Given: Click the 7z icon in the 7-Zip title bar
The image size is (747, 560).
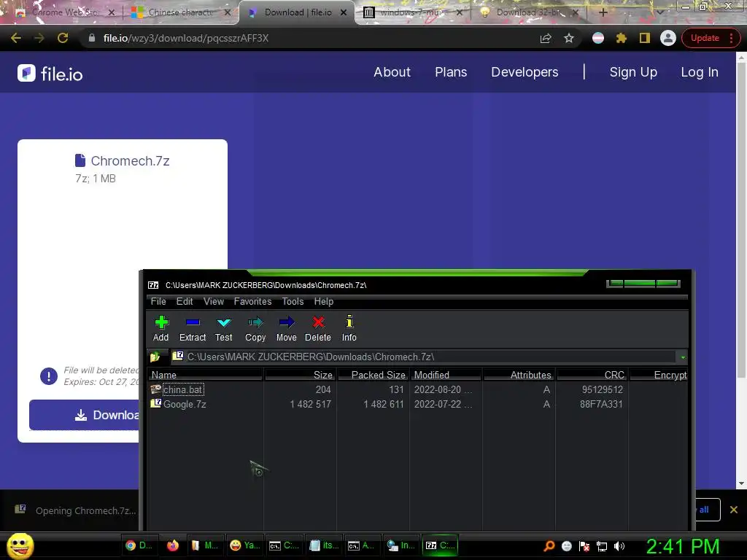Looking at the screenshot, I should point(153,285).
